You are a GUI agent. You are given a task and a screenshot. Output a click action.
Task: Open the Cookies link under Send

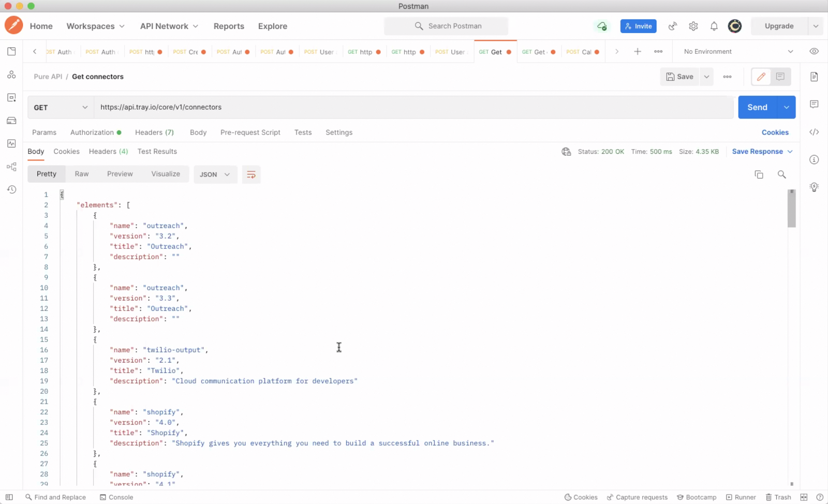(x=775, y=132)
